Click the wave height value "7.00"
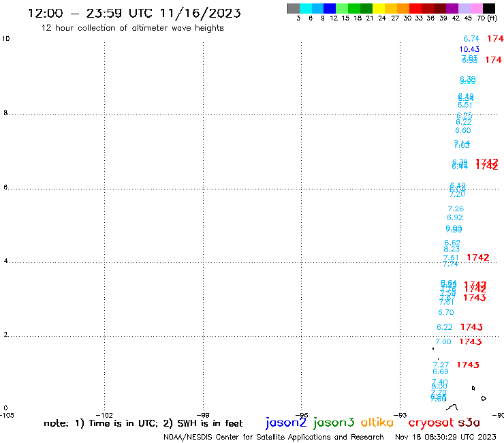The image size is (504, 443). pyautogui.click(x=443, y=341)
